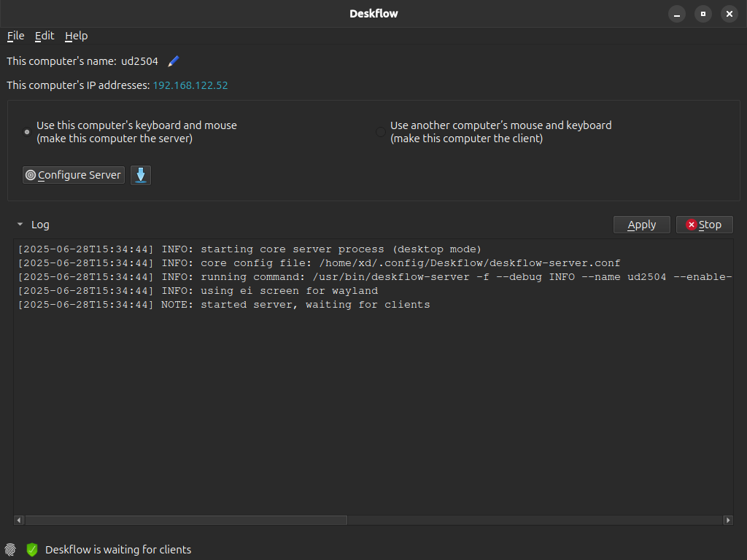Click the pencil icon to edit computer name
The height and width of the screenshot is (560, 747).
click(174, 61)
